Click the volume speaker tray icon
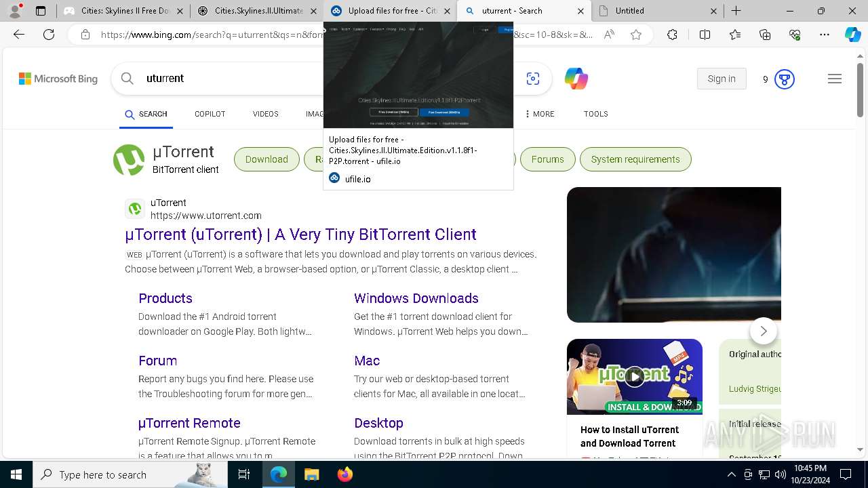The image size is (868, 488). [x=780, y=474]
